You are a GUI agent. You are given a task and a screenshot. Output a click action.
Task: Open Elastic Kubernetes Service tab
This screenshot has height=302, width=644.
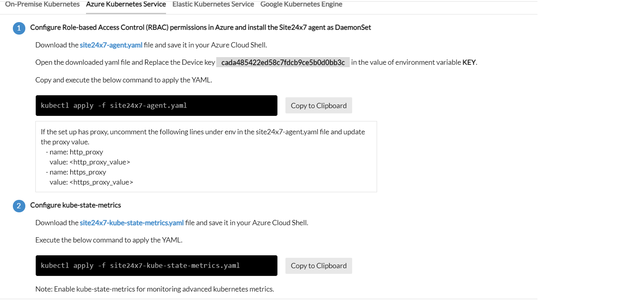(213, 4)
